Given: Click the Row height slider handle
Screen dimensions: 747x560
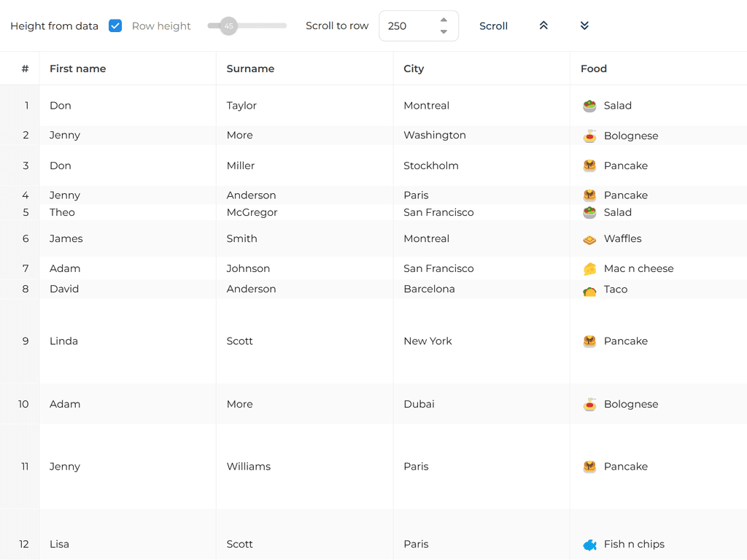Looking at the screenshot, I should pos(229,26).
